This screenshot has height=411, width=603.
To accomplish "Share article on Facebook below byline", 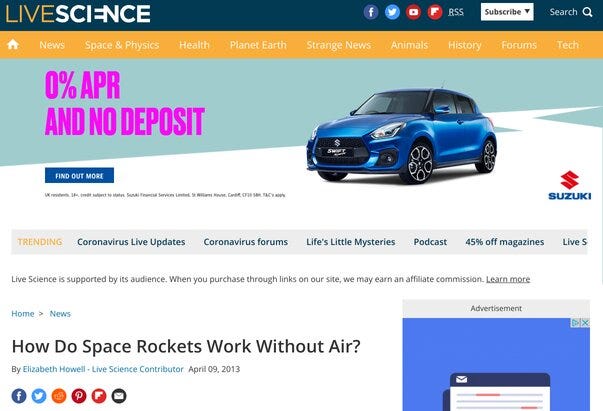I will [x=19, y=396].
